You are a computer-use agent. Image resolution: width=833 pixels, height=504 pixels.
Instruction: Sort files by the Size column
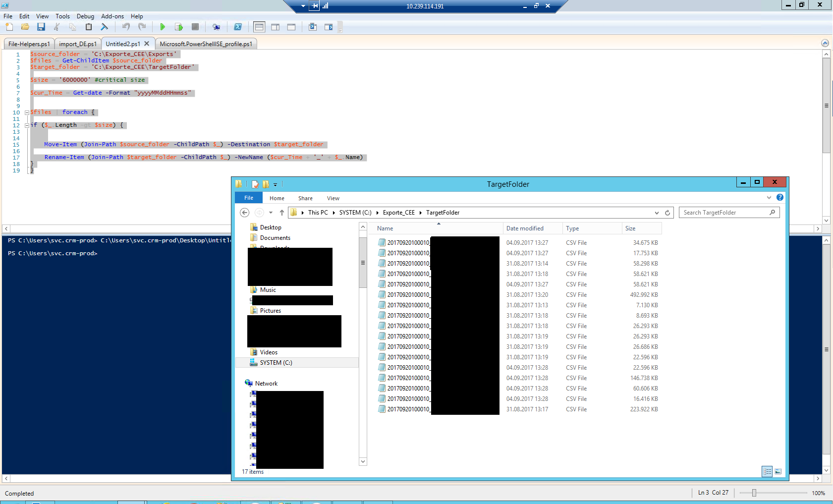click(x=642, y=228)
